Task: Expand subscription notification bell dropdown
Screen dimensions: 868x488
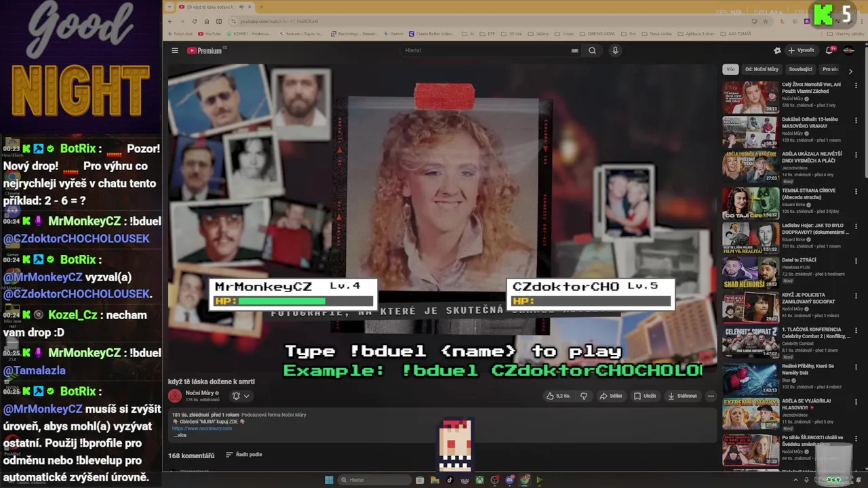Action: pyautogui.click(x=241, y=396)
